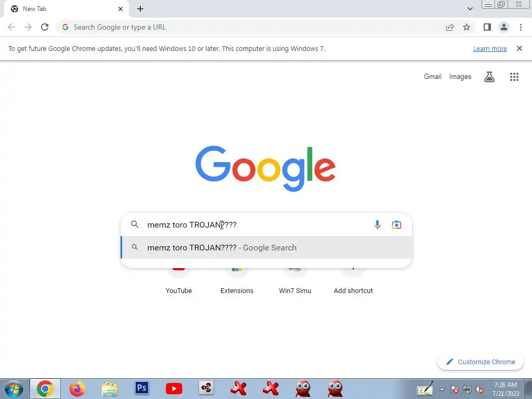The width and height of the screenshot is (532, 399).
Task: Open the Gmail link
Action: point(433,77)
